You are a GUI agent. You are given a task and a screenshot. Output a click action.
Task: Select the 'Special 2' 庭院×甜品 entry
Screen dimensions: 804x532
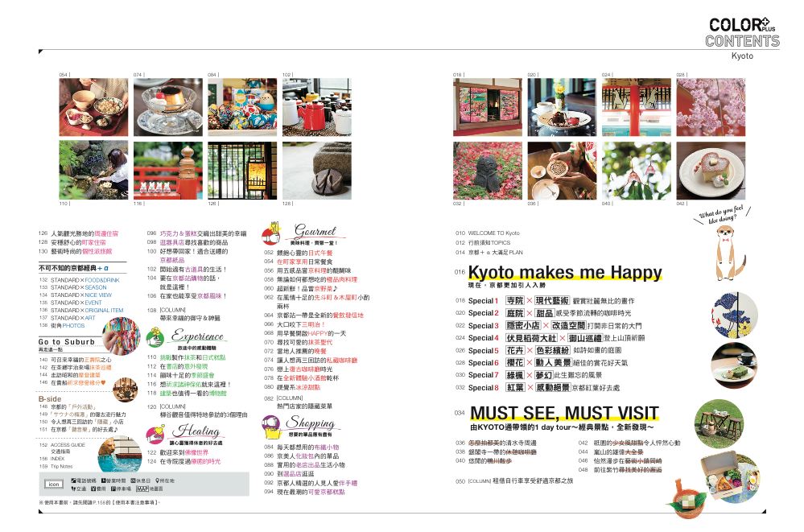point(543,313)
